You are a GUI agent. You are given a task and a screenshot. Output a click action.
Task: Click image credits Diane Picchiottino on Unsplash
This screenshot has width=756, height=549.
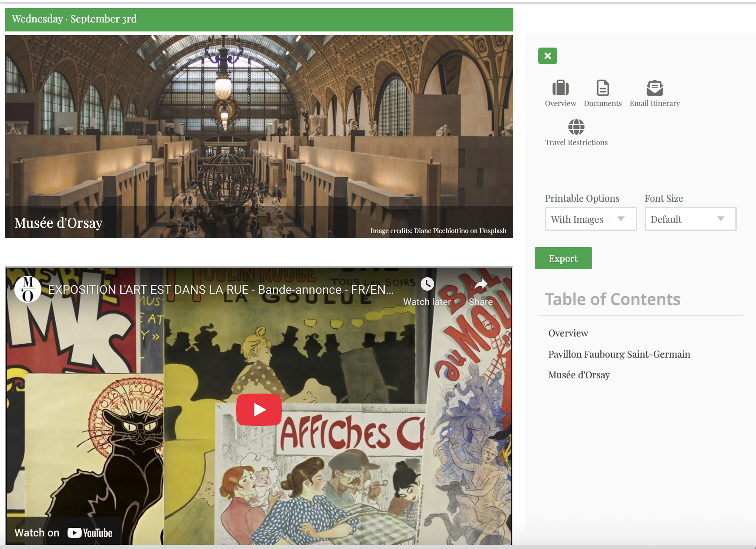coord(438,230)
